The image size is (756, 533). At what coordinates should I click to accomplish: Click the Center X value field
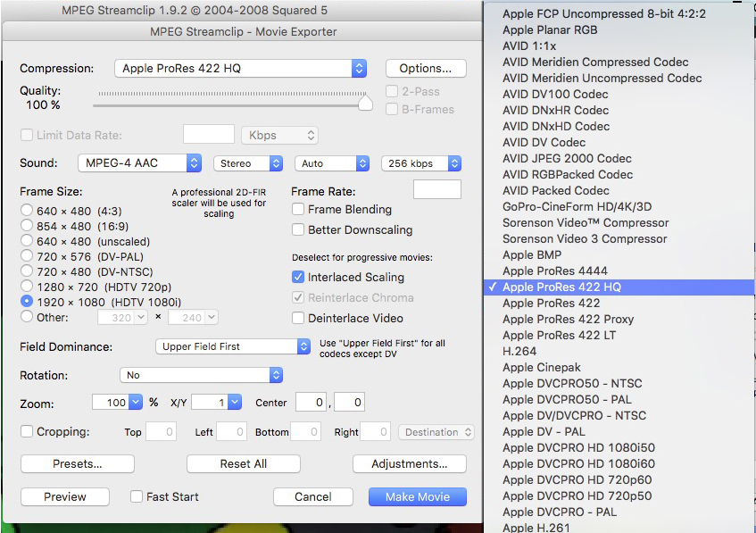coord(311,402)
